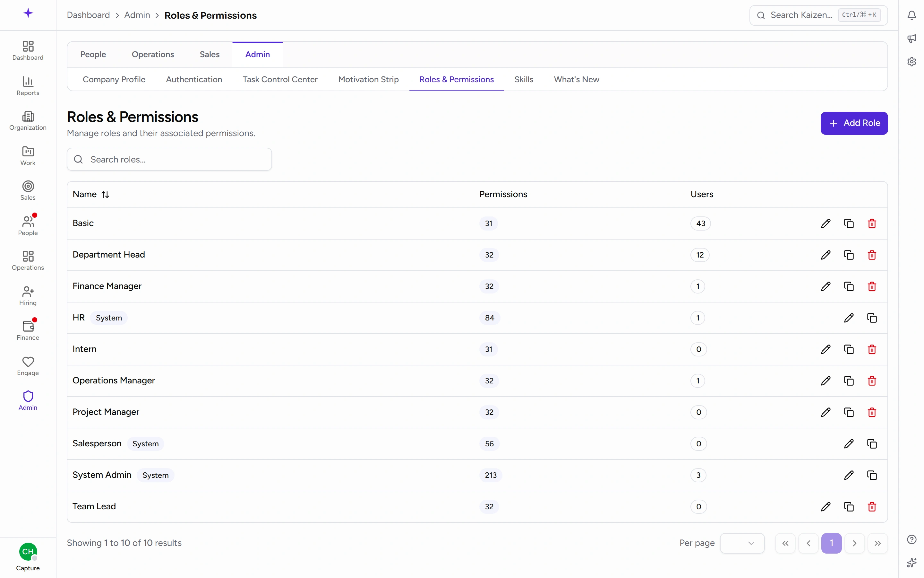Duplicate the System Admin role
Image resolution: width=924 pixels, height=578 pixels.
click(x=872, y=475)
